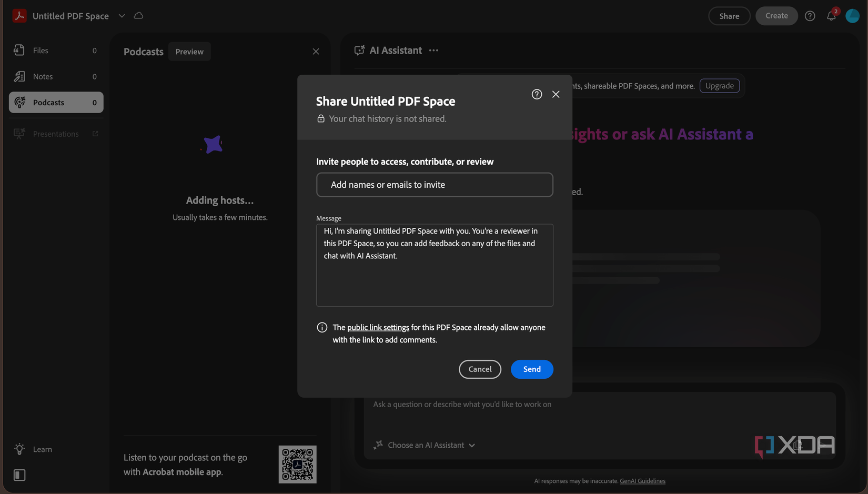Click the Podcasts sidebar icon
868x494 pixels.
pos(19,103)
